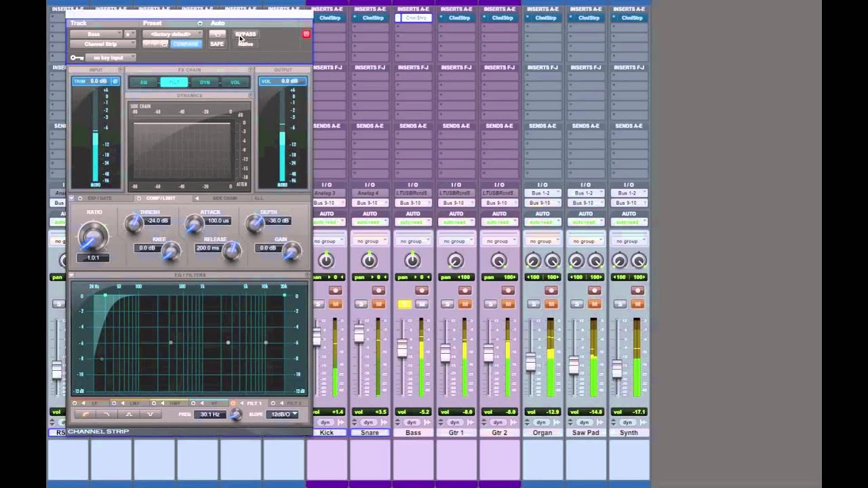The height and width of the screenshot is (488, 868).
Task: Select the high-pass filter shape icon
Action: coord(85,414)
